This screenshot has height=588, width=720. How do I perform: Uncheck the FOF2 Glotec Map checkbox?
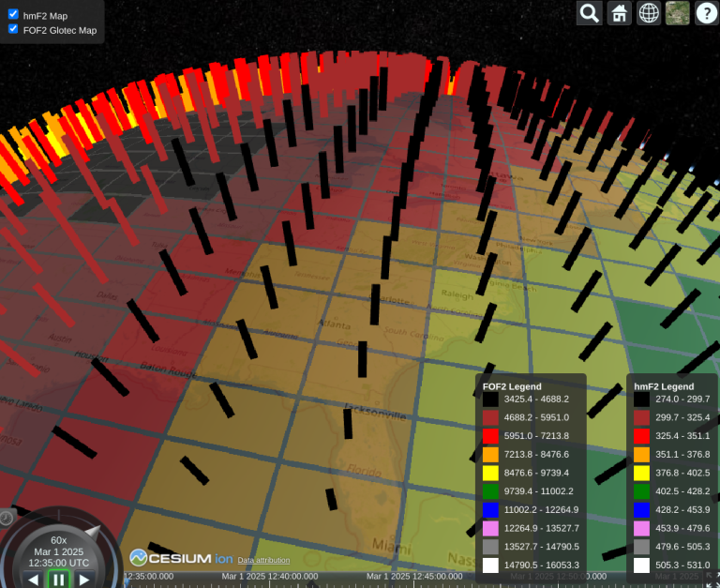(x=13, y=29)
